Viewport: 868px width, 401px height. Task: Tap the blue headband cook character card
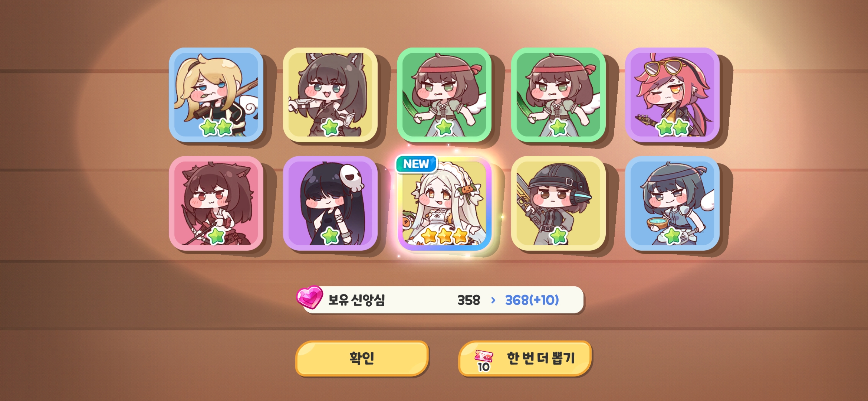click(672, 203)
